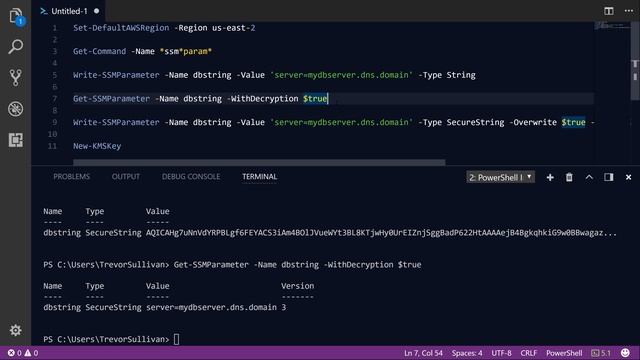
Task: Click '-Overwrite' on line 9
Action: pyautogui.click(x=533, y=122)
